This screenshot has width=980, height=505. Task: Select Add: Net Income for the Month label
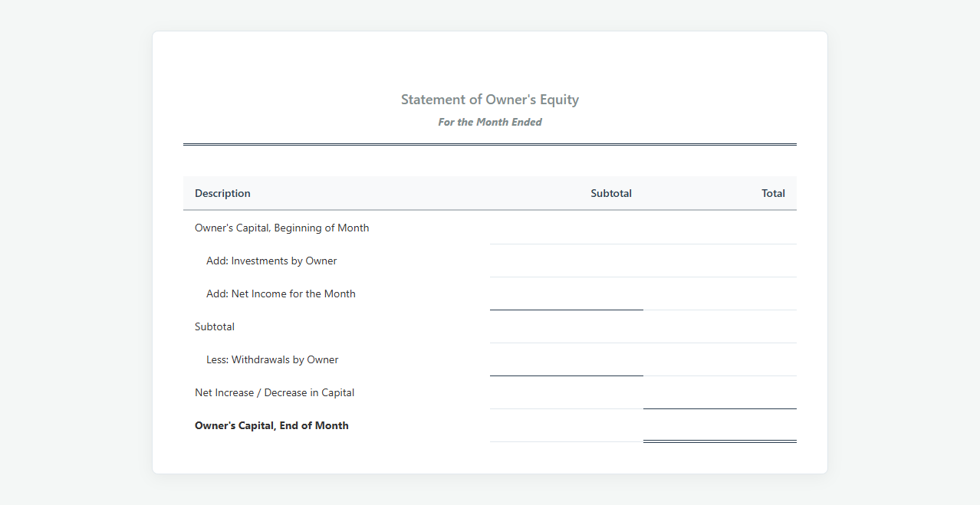[281, 293]
